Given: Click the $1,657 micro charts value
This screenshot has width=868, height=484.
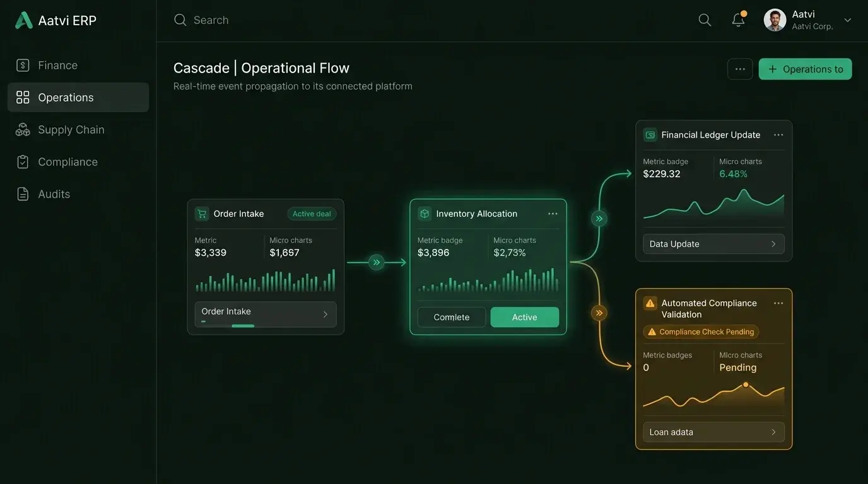Looking at the screenshot, I should [x=284, y=253].
